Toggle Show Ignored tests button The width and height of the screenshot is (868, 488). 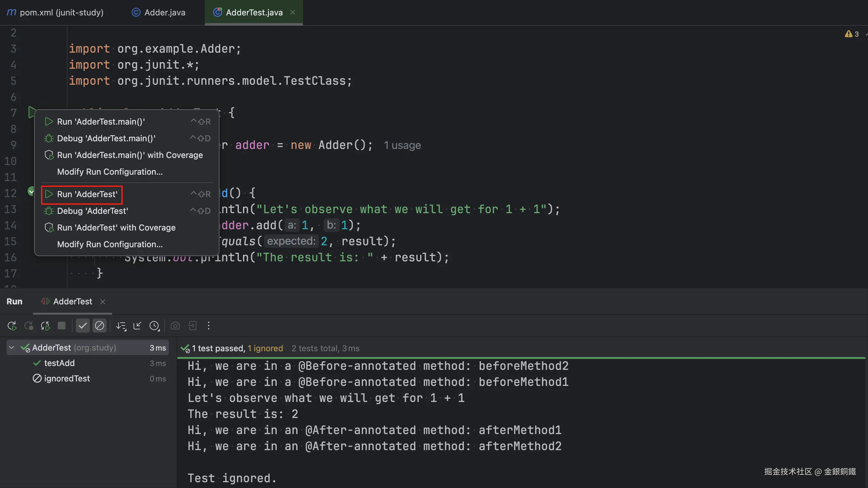tap(100, 326)
